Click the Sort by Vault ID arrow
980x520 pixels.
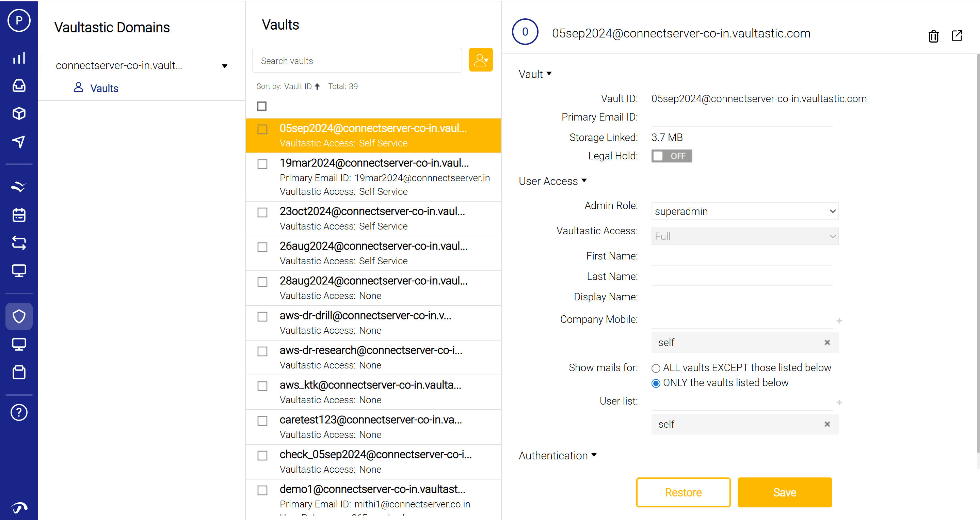coord(317,86)
